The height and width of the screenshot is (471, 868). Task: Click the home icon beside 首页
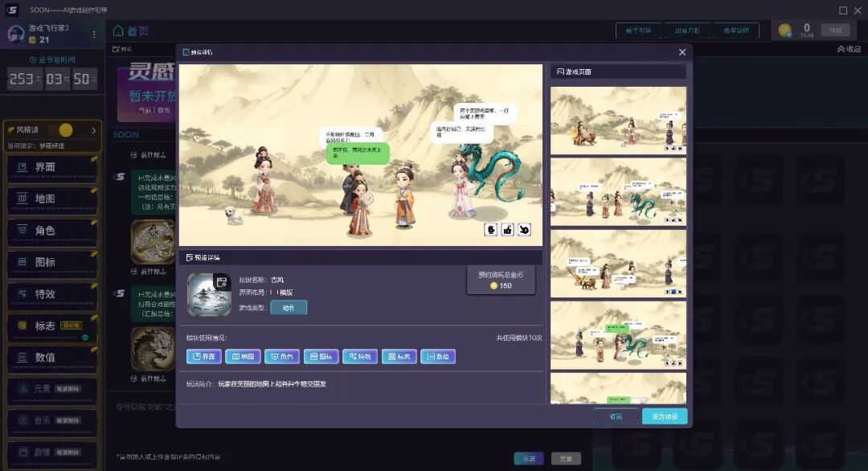pyautogui.click(x=118, y=31)
